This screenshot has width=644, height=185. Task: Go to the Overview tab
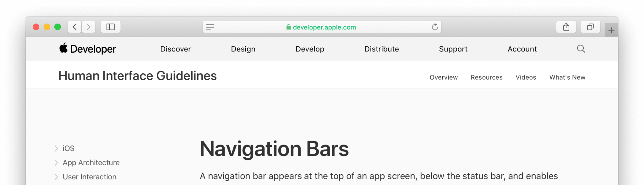[444, 77]
